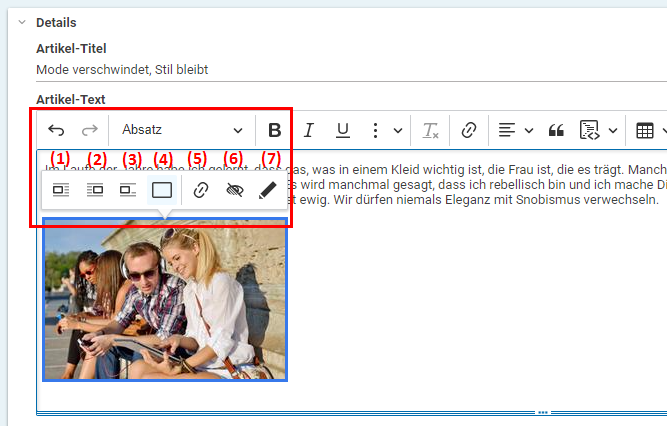Expand the more text formatting options arrow
Image resolution: width=667 pixels, height=426 pixels.
398,130
